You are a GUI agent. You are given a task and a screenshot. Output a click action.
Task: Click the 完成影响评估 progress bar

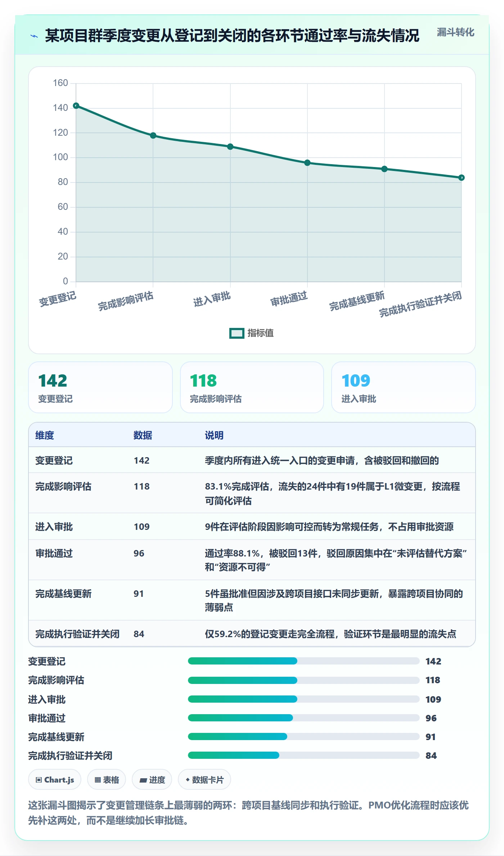[303, 680]
